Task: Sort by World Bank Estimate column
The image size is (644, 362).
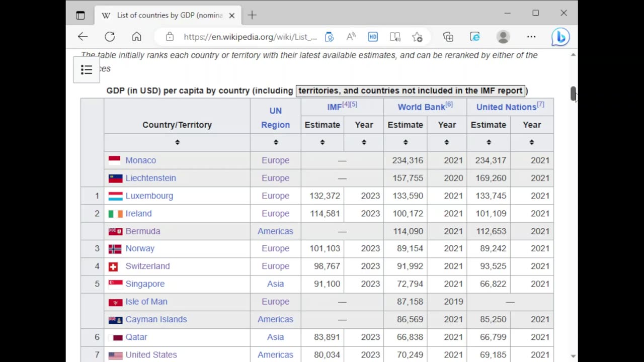Action: (406, 142)
